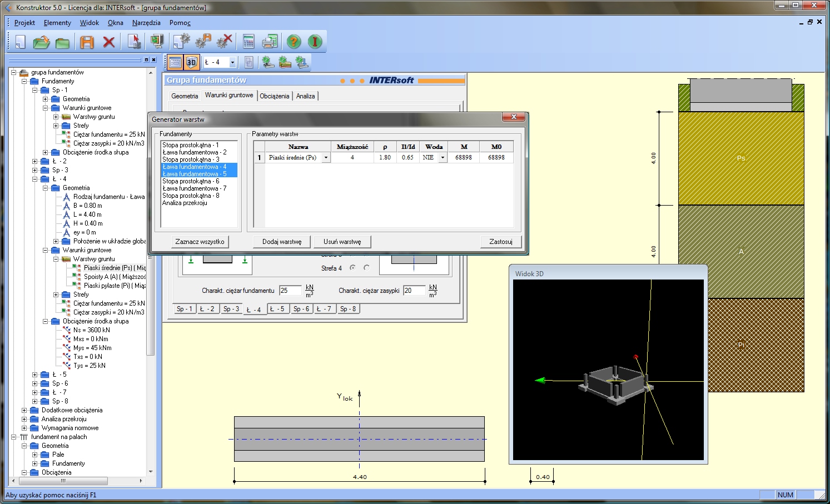Toggle the dialog window view icon
830x504 pixels.
(175, 62)
